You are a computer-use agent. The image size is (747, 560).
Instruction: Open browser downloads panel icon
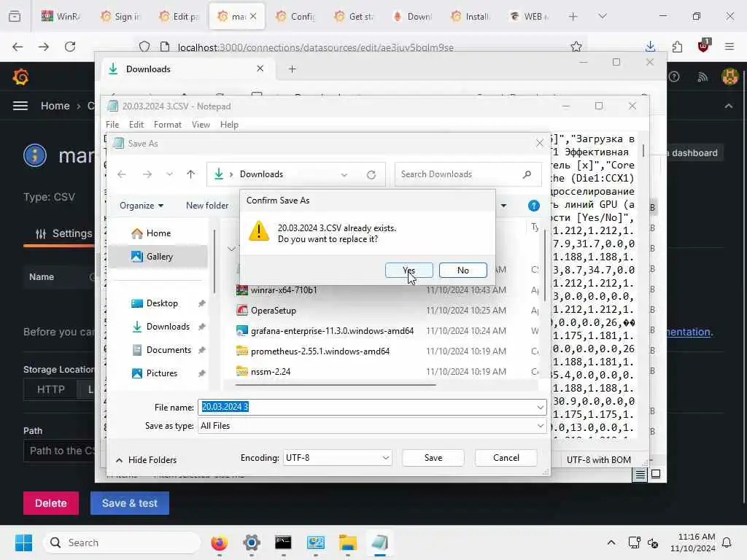(650, 47)
